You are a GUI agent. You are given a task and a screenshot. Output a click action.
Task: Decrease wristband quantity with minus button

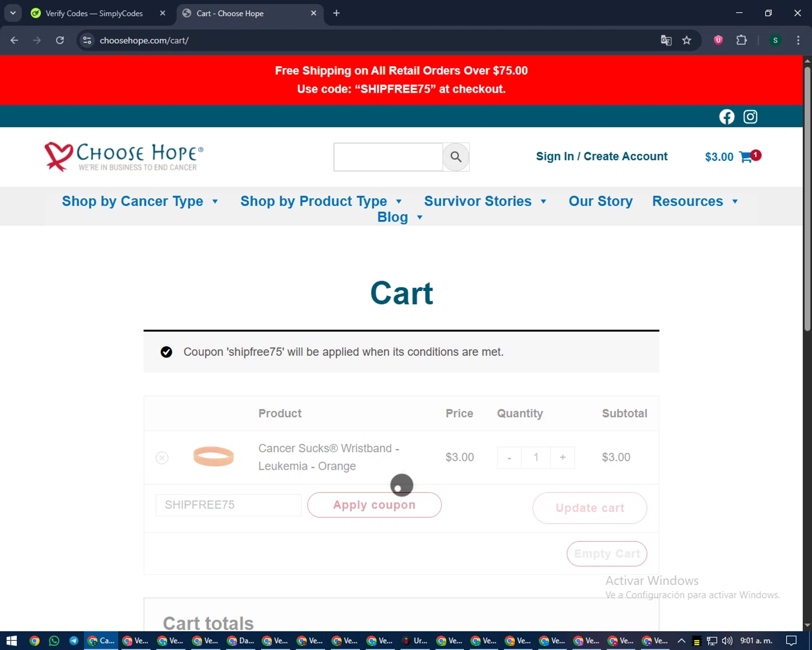pos(509,458)
